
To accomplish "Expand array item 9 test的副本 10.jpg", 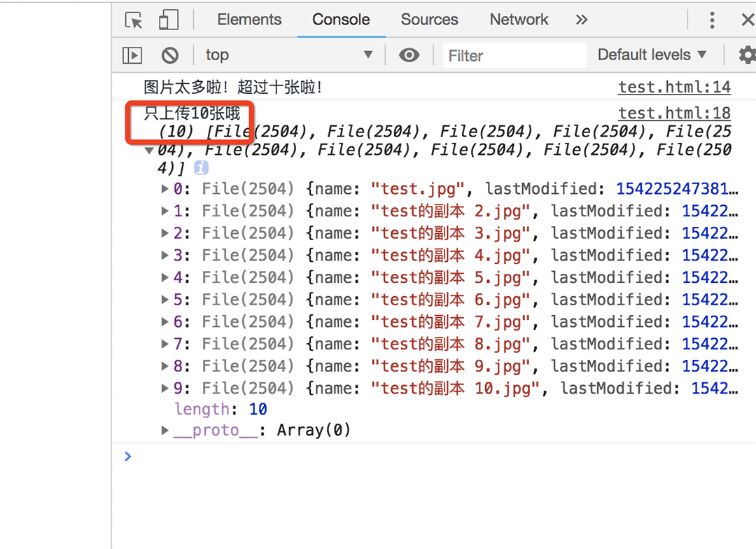I will click(164, 388).
